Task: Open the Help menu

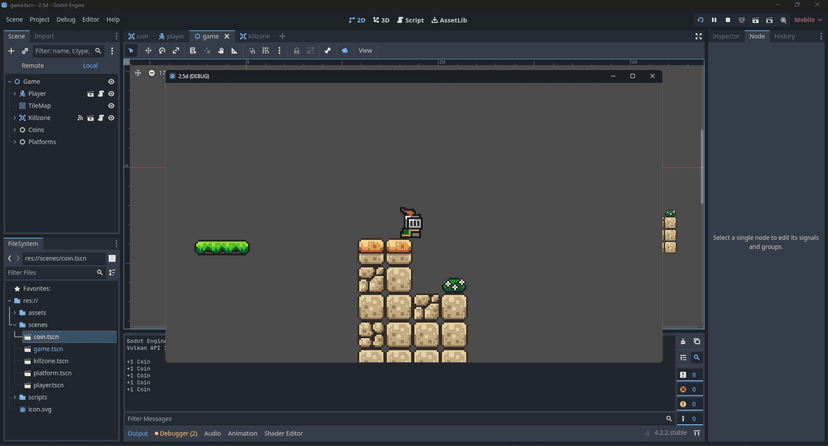Action: (x=113, y=20)
